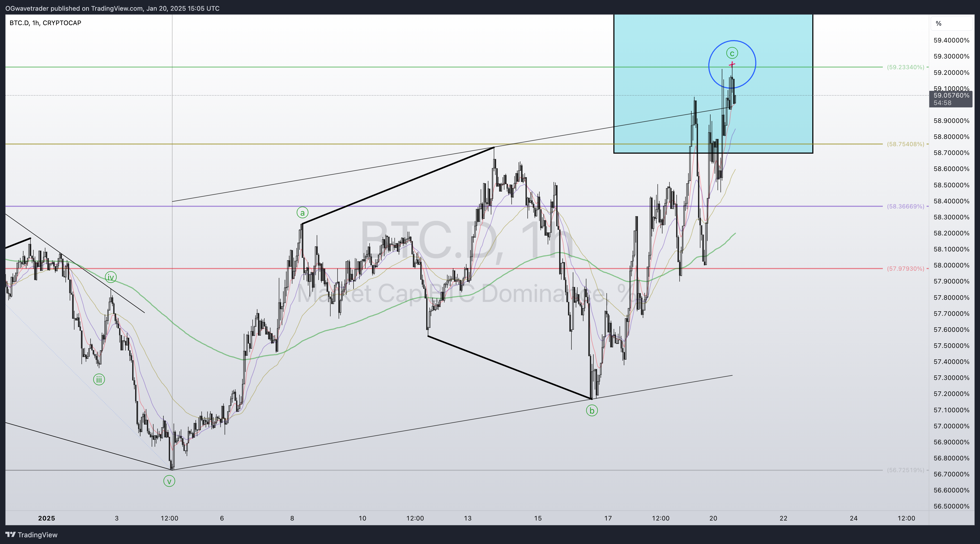Click the date 20 on time axis
This screenshot has height=544, width=980.
pyautogui.click(x=713, y=518)
